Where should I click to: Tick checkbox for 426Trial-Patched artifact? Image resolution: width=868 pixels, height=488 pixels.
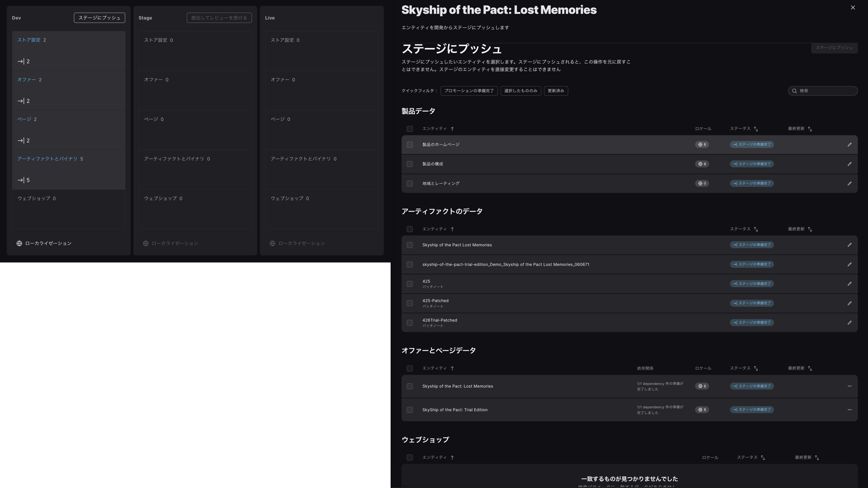click(410, 323)
